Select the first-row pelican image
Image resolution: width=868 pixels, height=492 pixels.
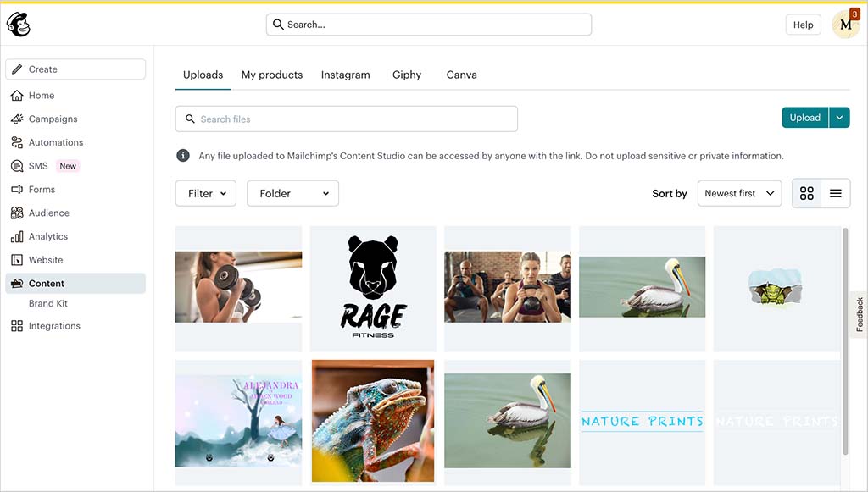pyautogui.click(x=643, y=288)
